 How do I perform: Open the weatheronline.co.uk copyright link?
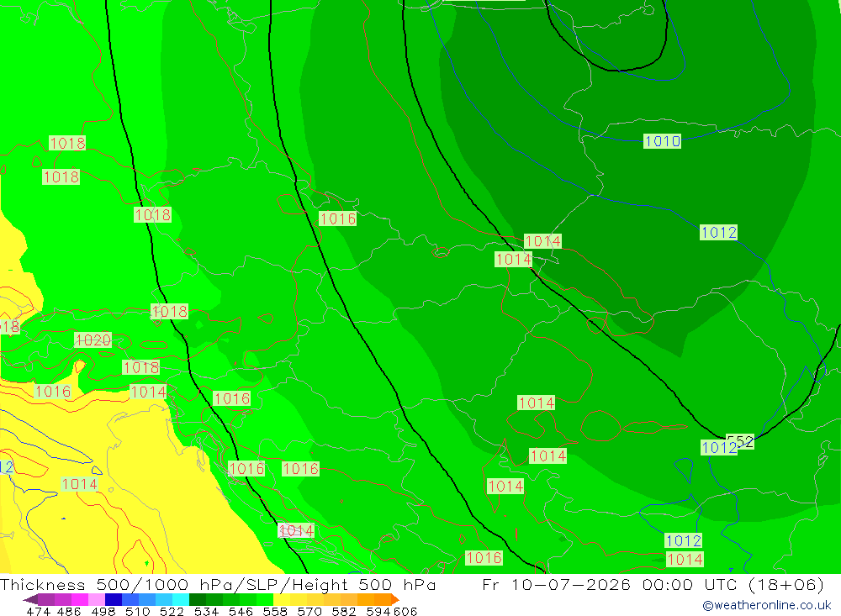coord(767,605)
